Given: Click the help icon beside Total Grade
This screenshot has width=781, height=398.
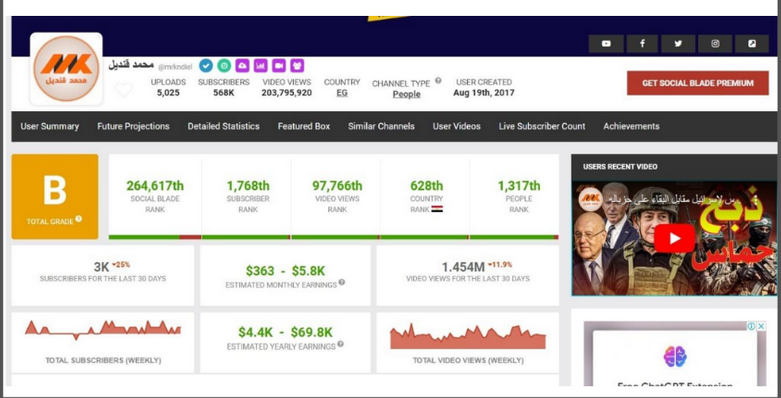Looking at the screenshot, I should (79, 219).
